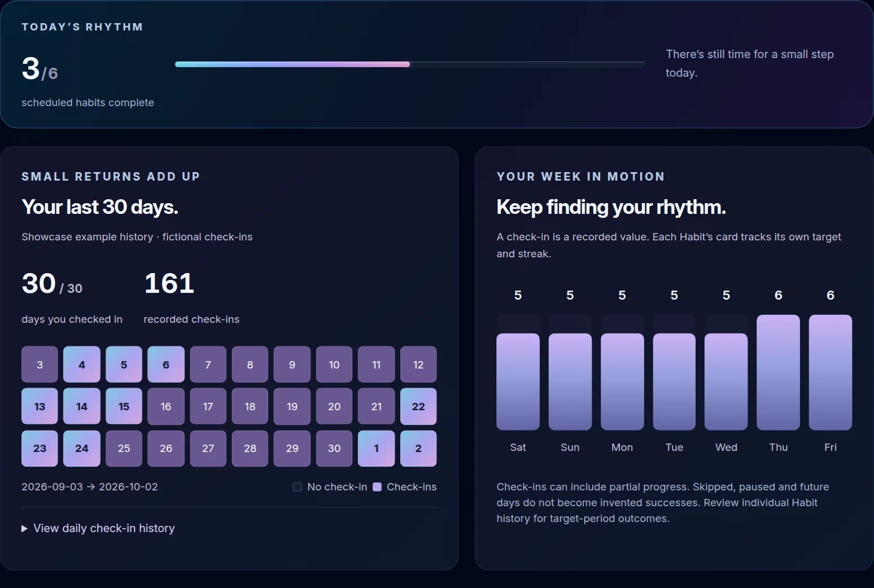Viewport: 874px width, 588px height.
Task: Select day 12 calendar cell
Action: coord(418,365)
